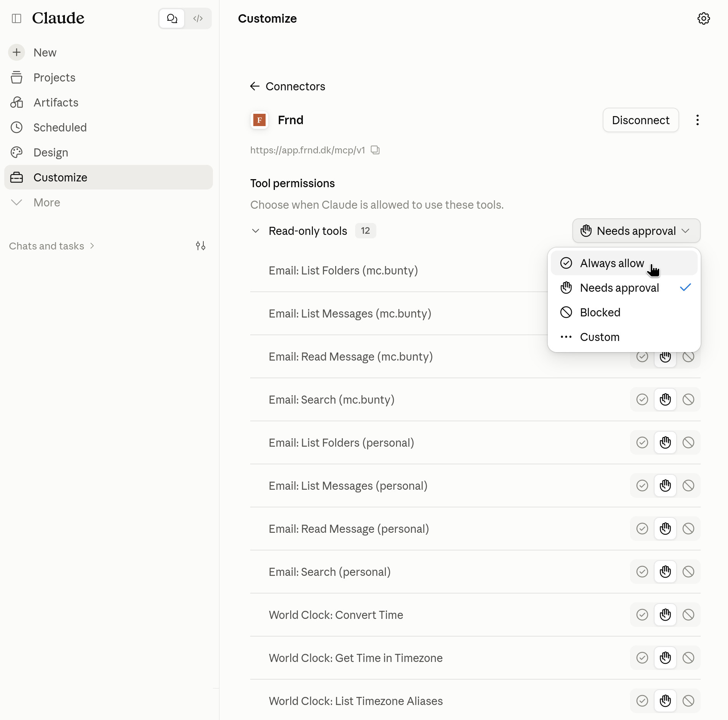Set Email: Search (personal) to always allow
728x720 pixels.
coord(642,572)
